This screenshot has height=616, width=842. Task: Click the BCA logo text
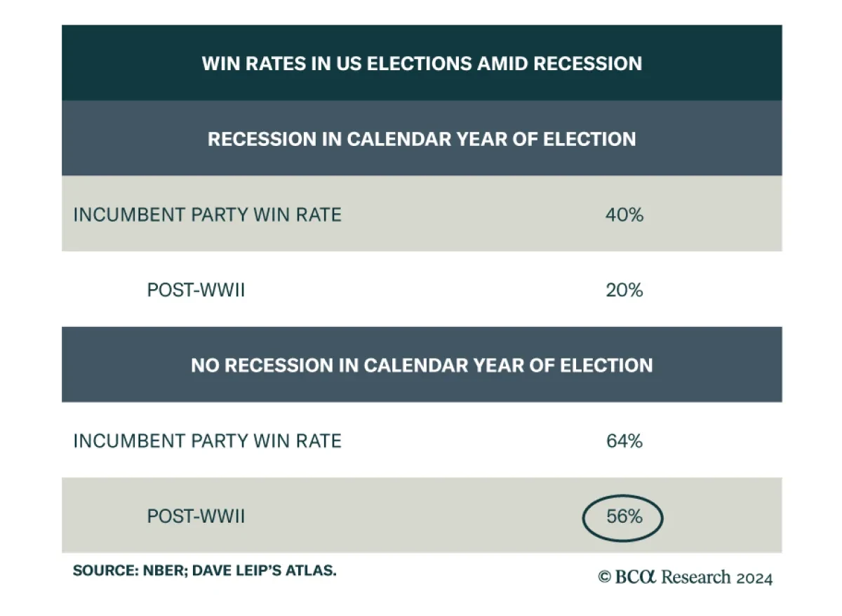pos(635,577)
